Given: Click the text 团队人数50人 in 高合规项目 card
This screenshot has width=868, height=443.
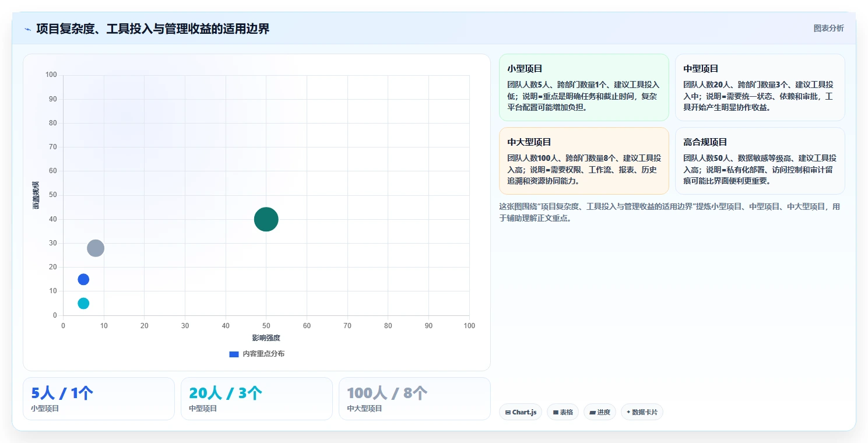Looking at the screenshot, I should [x=707, y=158].
